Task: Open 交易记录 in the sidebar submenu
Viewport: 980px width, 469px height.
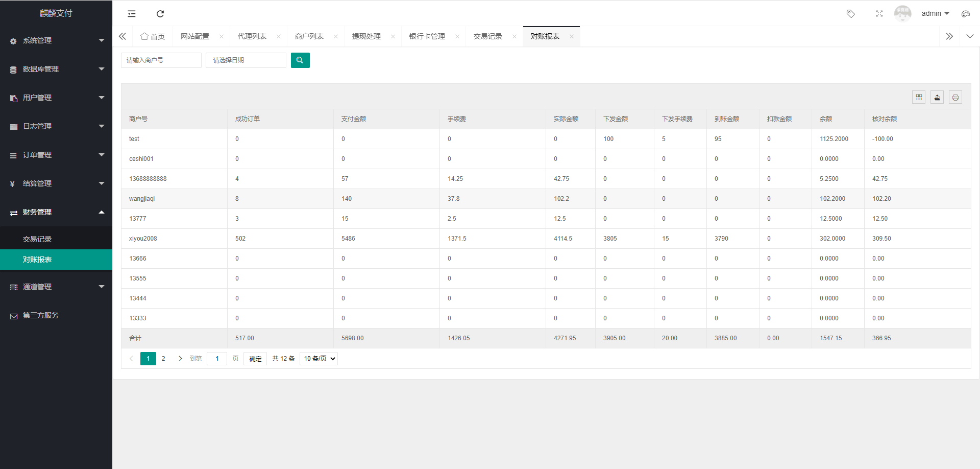Action: click(37, 239)
